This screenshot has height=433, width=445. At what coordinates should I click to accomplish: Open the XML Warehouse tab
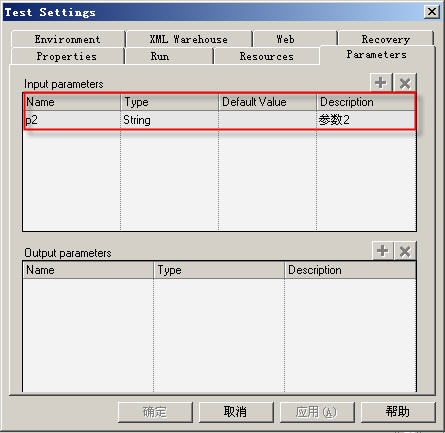click(x=189, y=39)
